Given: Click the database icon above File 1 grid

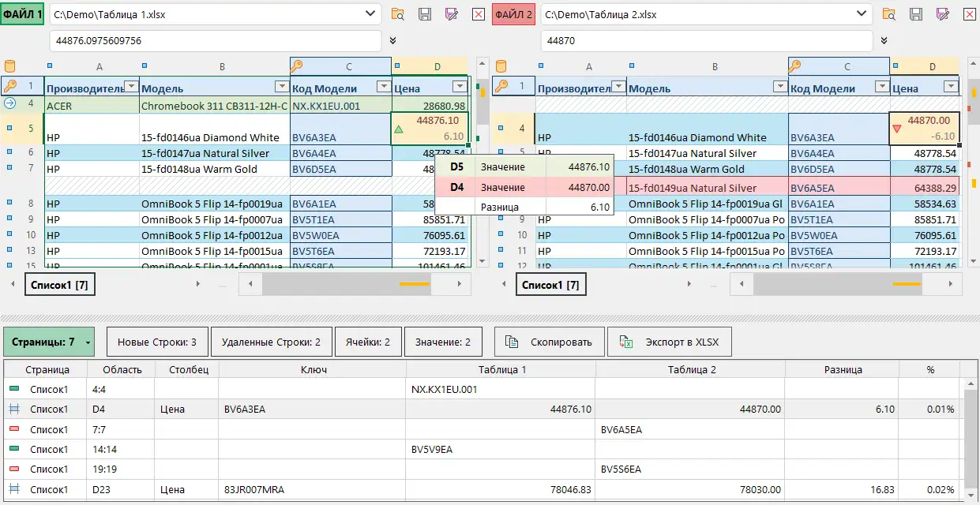Looking at the screenshot, I should pos(10,66).
